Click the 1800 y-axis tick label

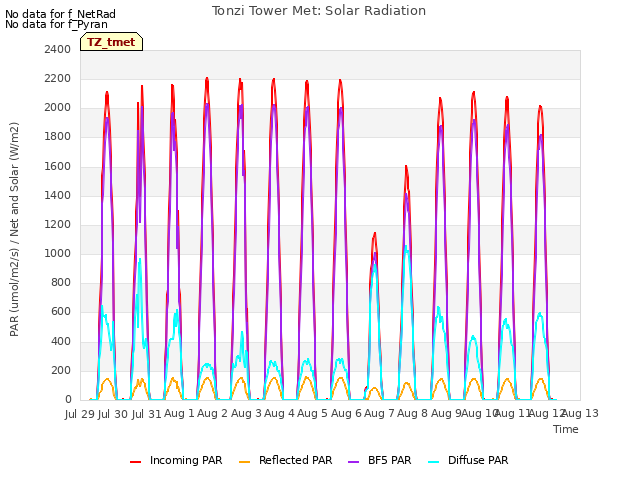(58, 137)
